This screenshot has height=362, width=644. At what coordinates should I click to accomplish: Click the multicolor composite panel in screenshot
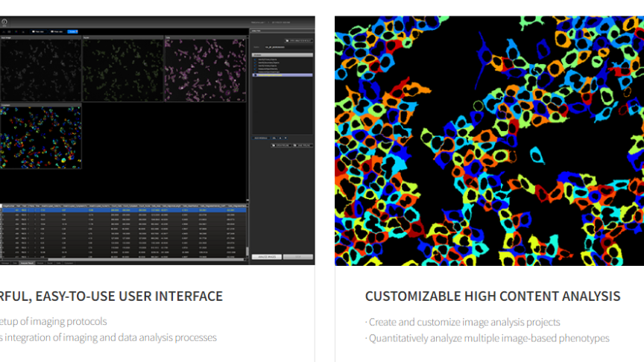coord(41,138)
